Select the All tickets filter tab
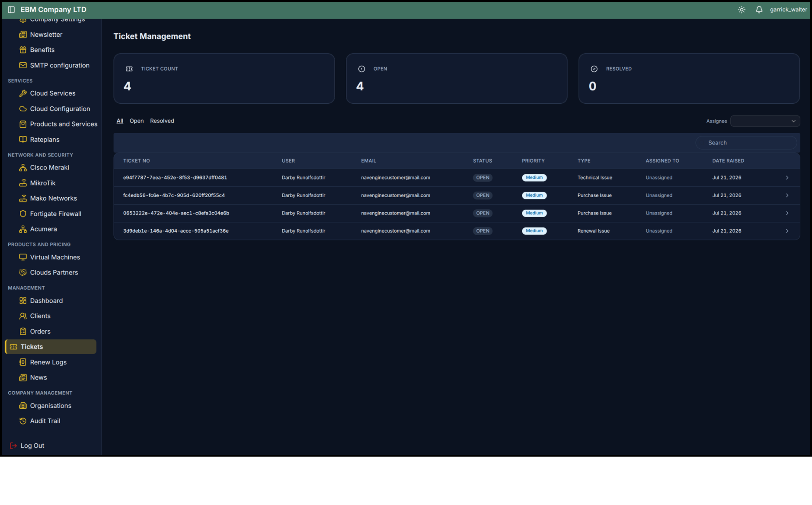812x505 pixels. [x=120, y=121]
